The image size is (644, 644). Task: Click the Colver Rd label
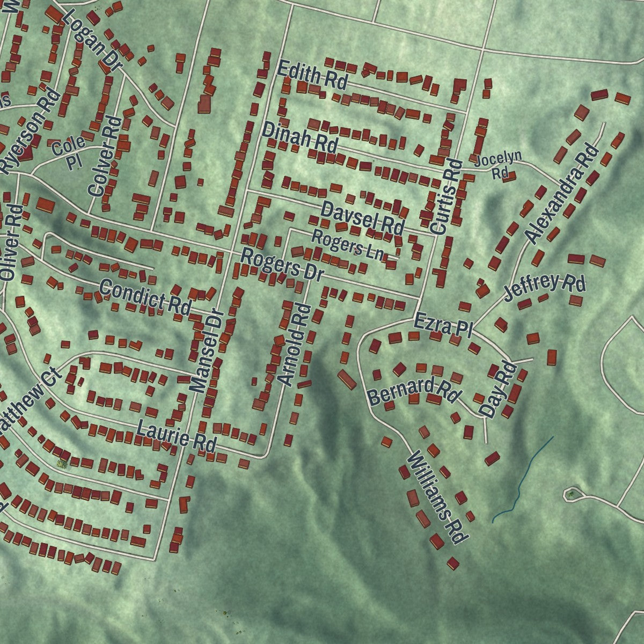tap(105, 156)
